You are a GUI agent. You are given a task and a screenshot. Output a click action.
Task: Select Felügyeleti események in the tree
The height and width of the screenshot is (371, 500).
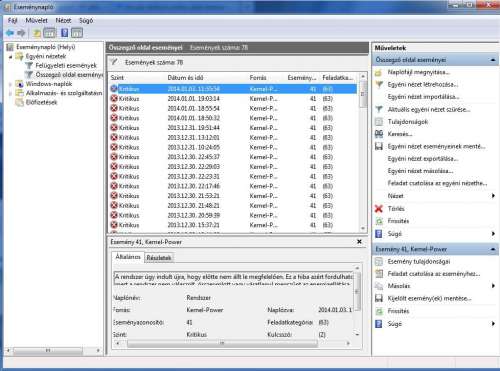click(x=66, y=66)
